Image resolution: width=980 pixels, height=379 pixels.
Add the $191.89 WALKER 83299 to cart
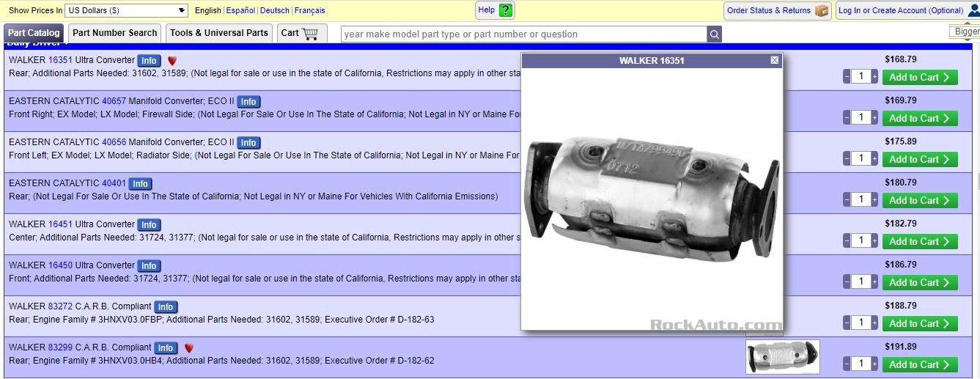(920, 364)
